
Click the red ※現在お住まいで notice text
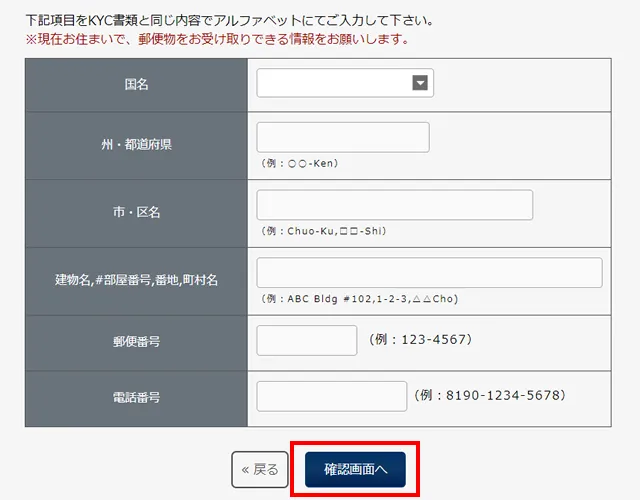(x=217, y=40)
